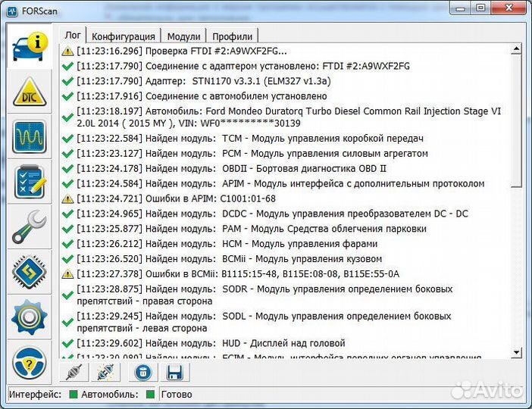
Task: Click the log scrollbar down arrow
Action: [516, 352]
